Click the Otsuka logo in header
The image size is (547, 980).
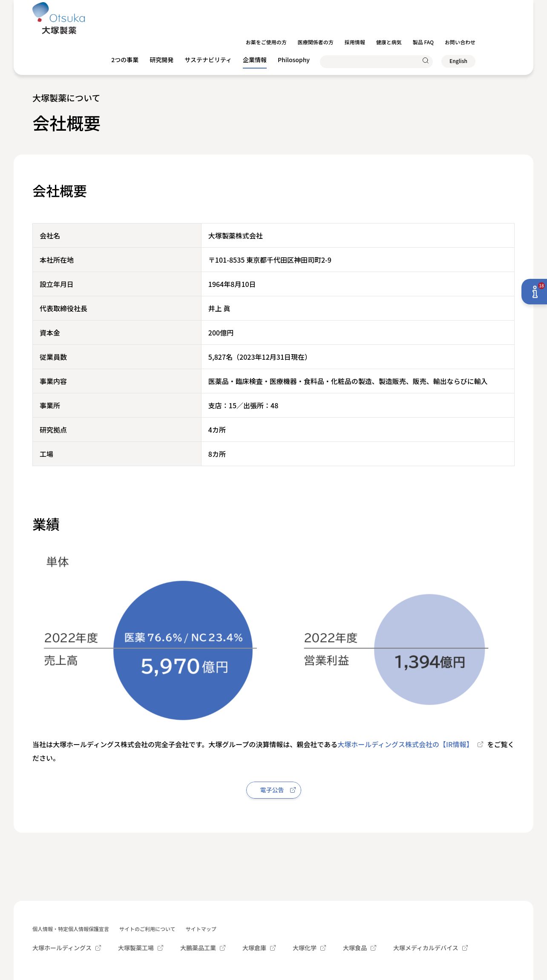pyautogui.click(x=59, y=18)
